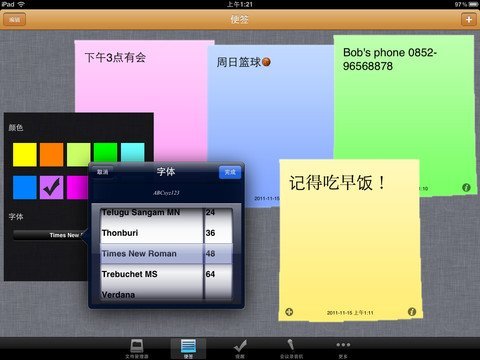Screen dimensions: 480x360
Task: Tap the move icon on yellow note
Action: 289,312
